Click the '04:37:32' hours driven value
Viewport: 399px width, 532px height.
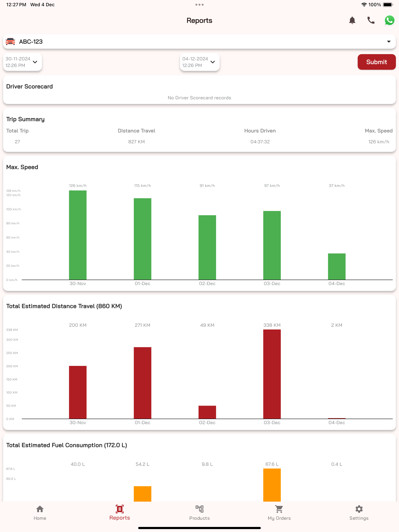click(260, 142)
